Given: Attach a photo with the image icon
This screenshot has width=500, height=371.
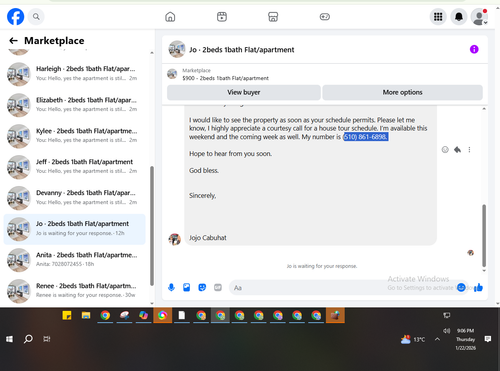Looking at the screenshot, I should tap(187, 287).
